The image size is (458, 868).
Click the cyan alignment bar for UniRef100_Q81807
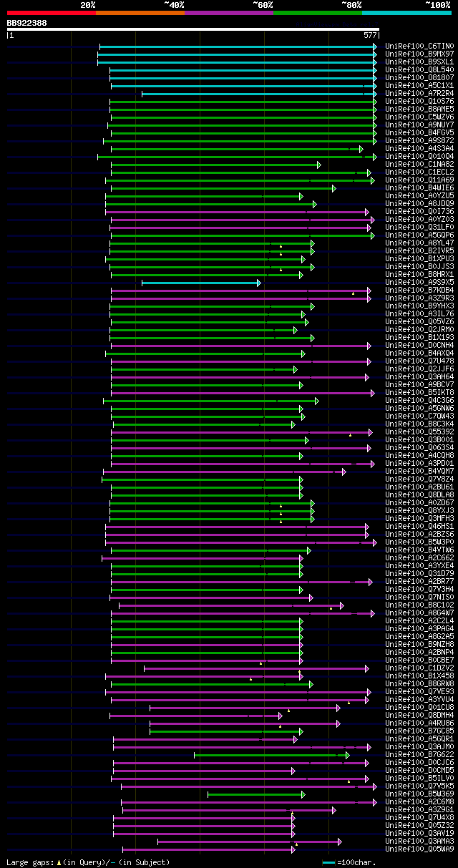pyautogui.click(x=243, y=78)
